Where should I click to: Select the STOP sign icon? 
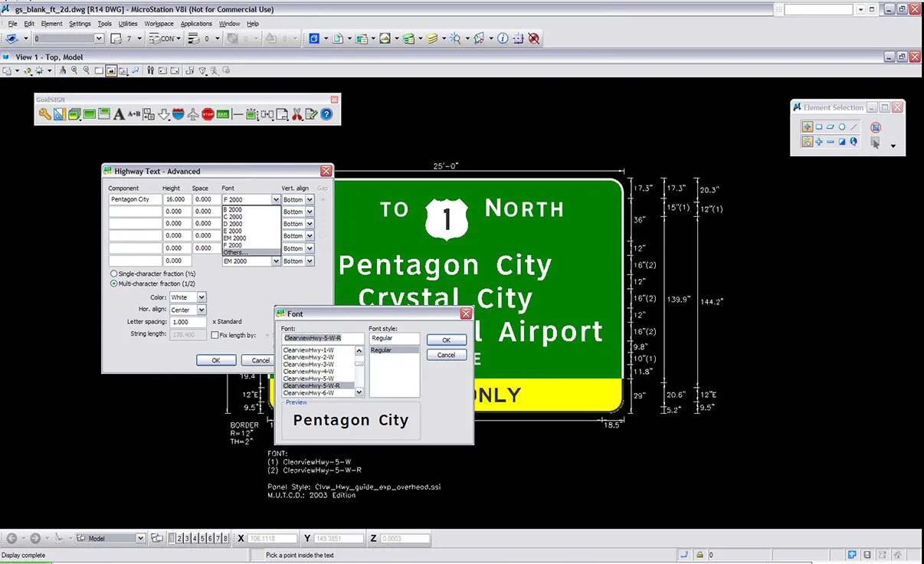pyautogui.click(x=208, y=114)
